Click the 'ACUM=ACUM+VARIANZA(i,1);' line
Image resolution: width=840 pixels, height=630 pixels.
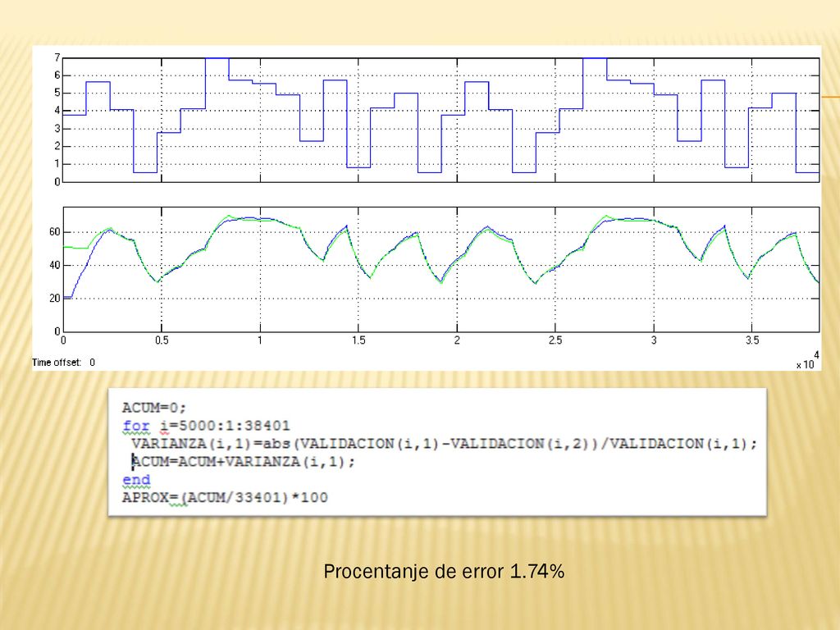tap(243, 462)
